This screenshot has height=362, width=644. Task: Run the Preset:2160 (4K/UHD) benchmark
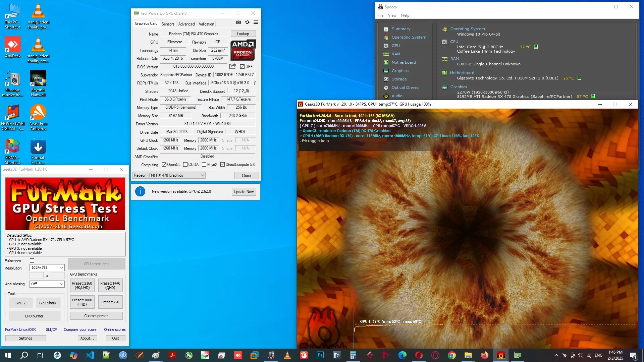(x=82, y=286)
